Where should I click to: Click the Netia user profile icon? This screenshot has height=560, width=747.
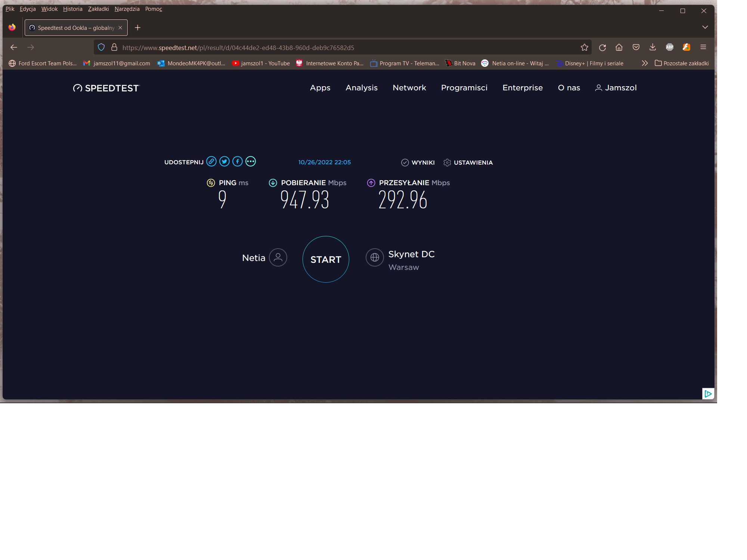coord(278,258)
